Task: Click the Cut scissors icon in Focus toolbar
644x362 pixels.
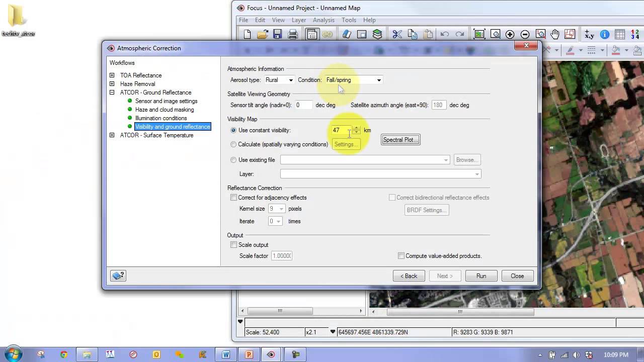Action: [x=397, y=34]
